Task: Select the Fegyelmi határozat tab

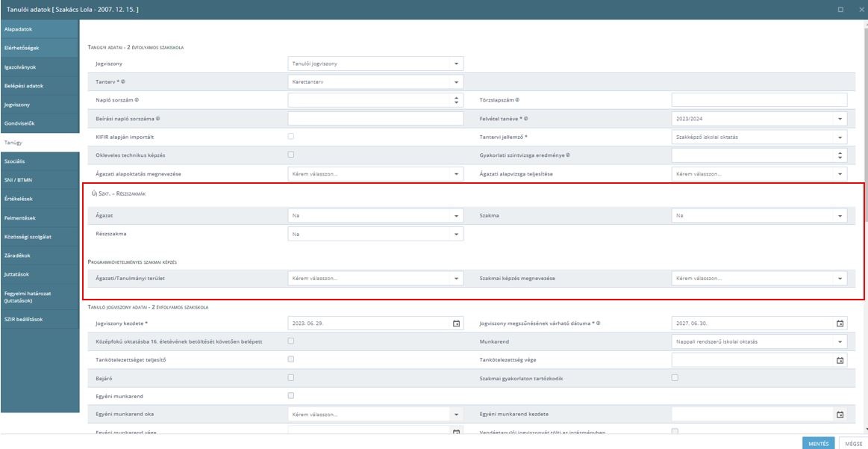Action: pyautogui.click(x=40, y=297)
